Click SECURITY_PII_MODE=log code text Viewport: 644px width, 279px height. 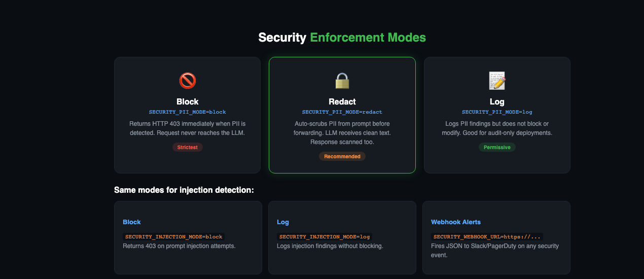tap(497, 112)
